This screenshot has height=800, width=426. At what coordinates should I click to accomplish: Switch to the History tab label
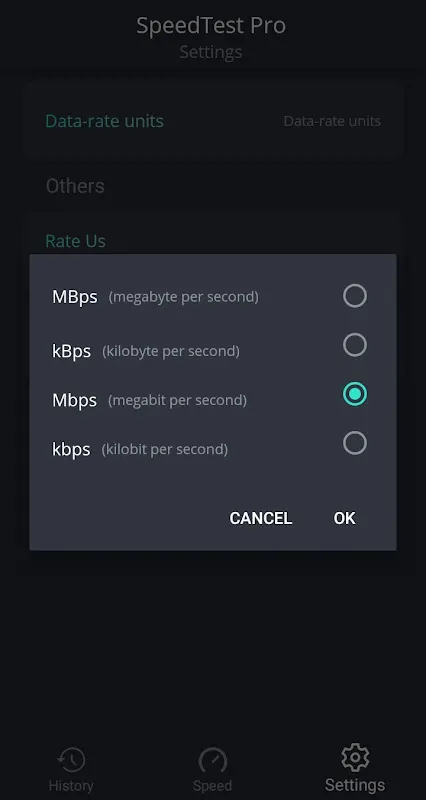(x=71, y=785)
